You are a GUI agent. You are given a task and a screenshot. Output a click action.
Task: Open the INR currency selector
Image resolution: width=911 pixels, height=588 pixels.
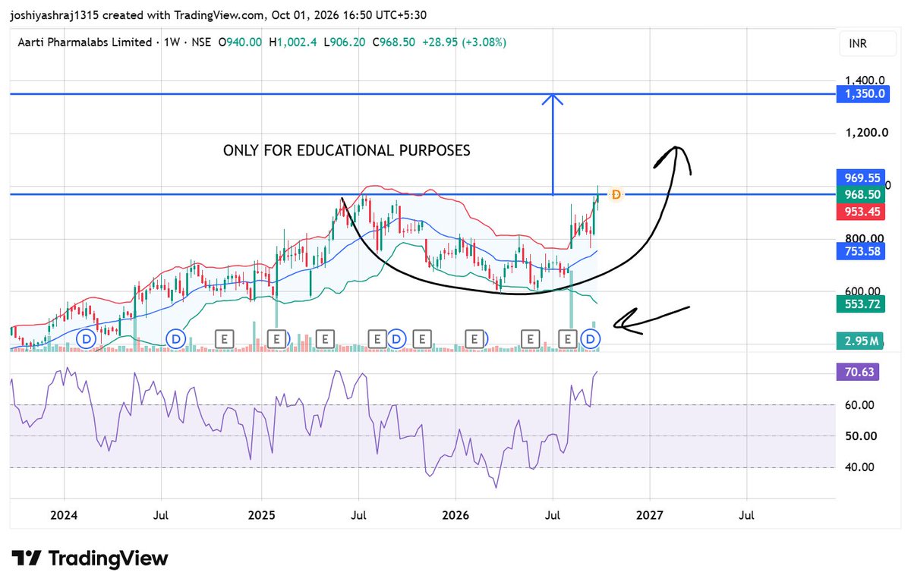tap(867, 44)
